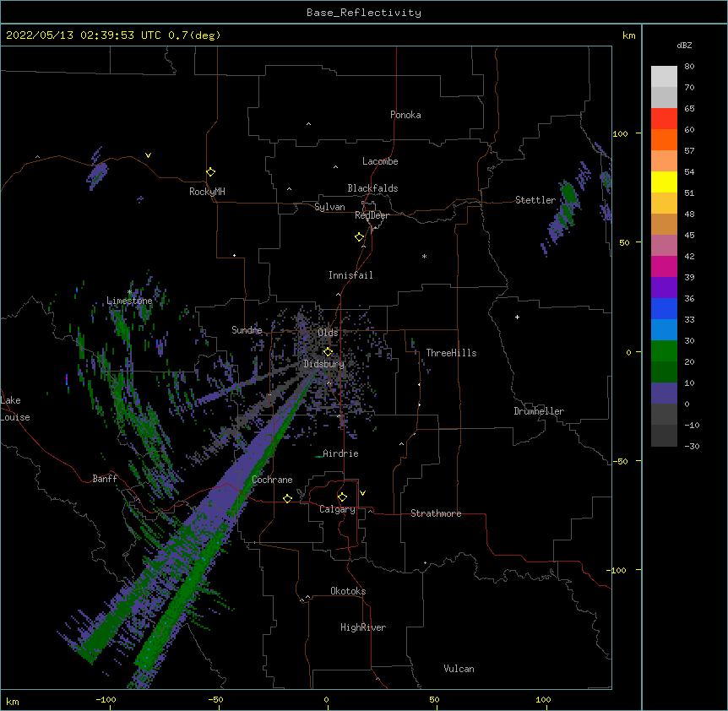Click the Sundre city label
The image size is (728, 711).
(247, 330)
